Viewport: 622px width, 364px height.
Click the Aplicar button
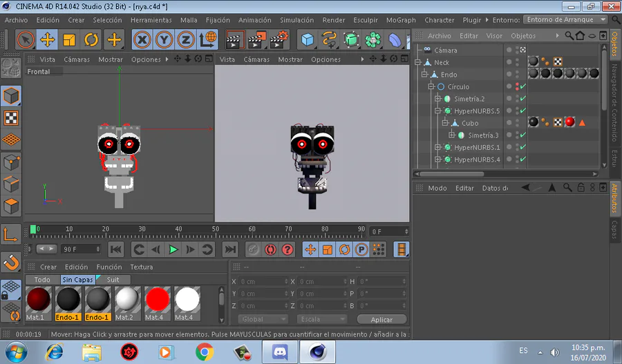coord(381,320)
